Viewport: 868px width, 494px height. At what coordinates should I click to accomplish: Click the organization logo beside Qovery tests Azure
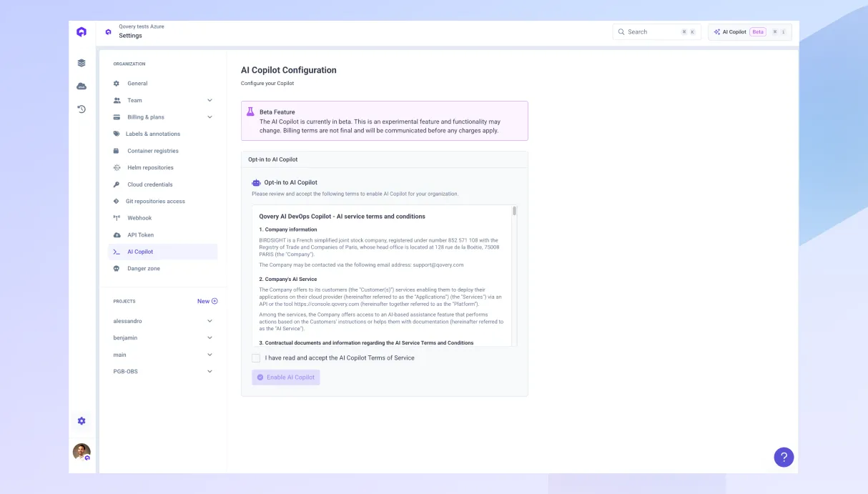(109, 31)
